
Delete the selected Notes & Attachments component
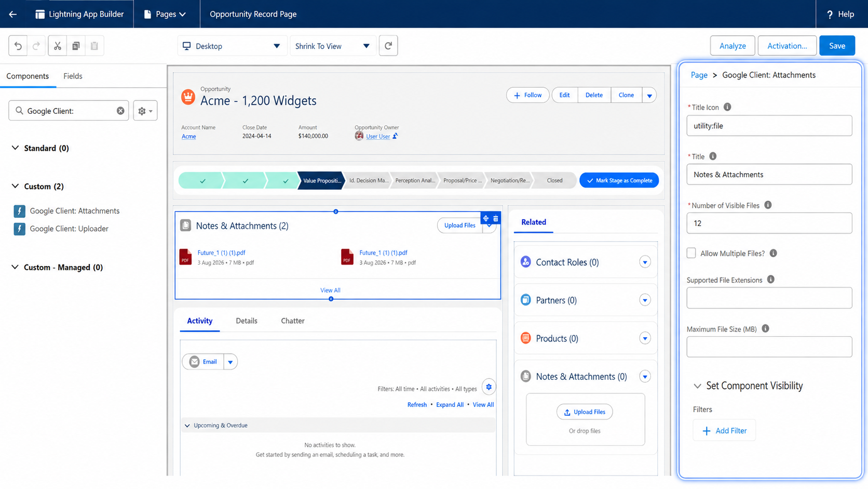(496, 218)
